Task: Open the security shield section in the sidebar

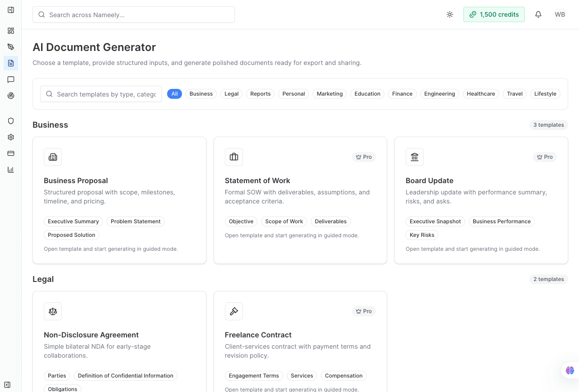Action: (x=11, y=121)
